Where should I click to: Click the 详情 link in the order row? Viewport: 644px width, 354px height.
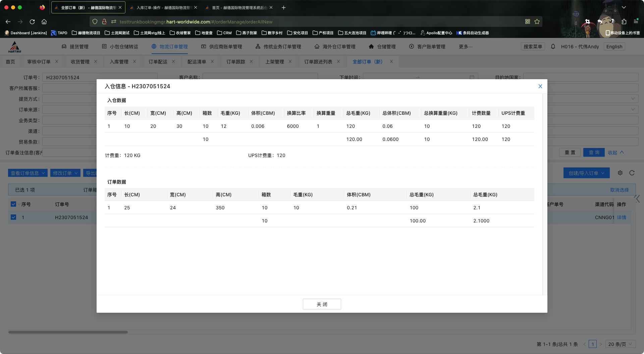click(x=621, y=217)
